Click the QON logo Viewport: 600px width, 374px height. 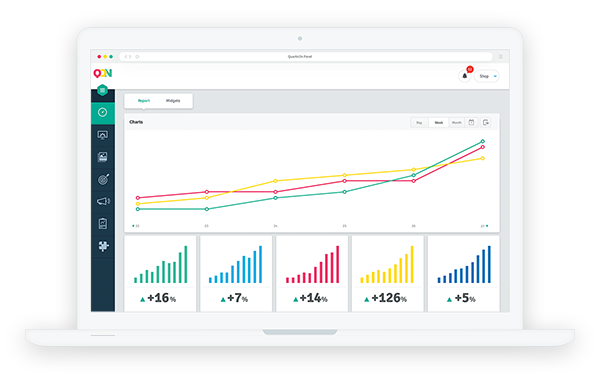point(103,73)
